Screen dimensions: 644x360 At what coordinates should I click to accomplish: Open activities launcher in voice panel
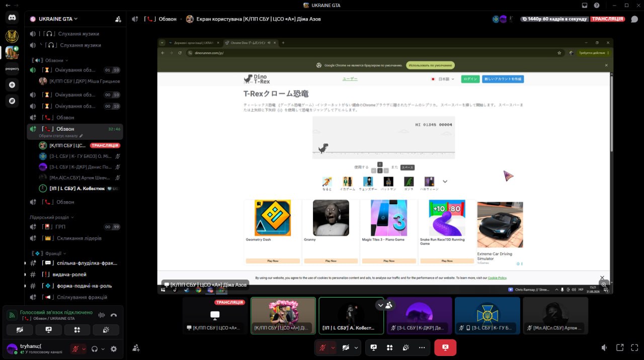[x=77, y=330]
